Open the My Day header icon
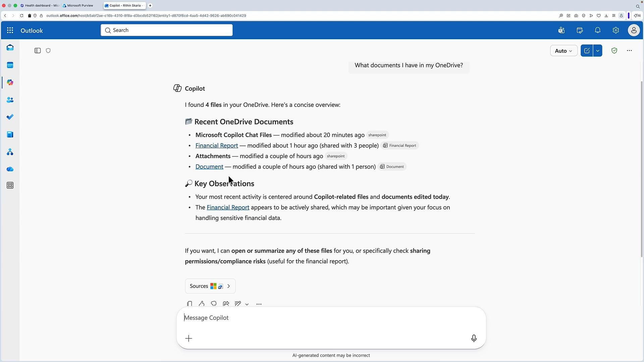Image resolution: width=644 pixels, height=362 pixels. (x=580, y=31)
